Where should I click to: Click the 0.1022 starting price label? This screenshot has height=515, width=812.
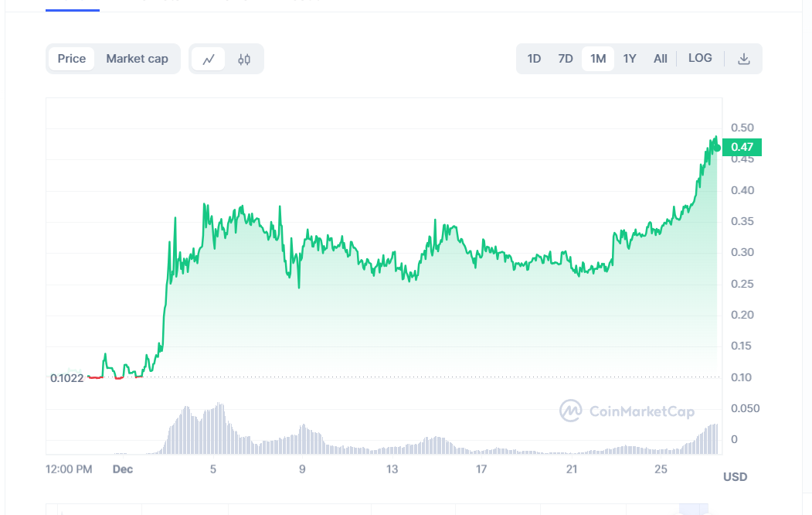(x=66, y=378)
